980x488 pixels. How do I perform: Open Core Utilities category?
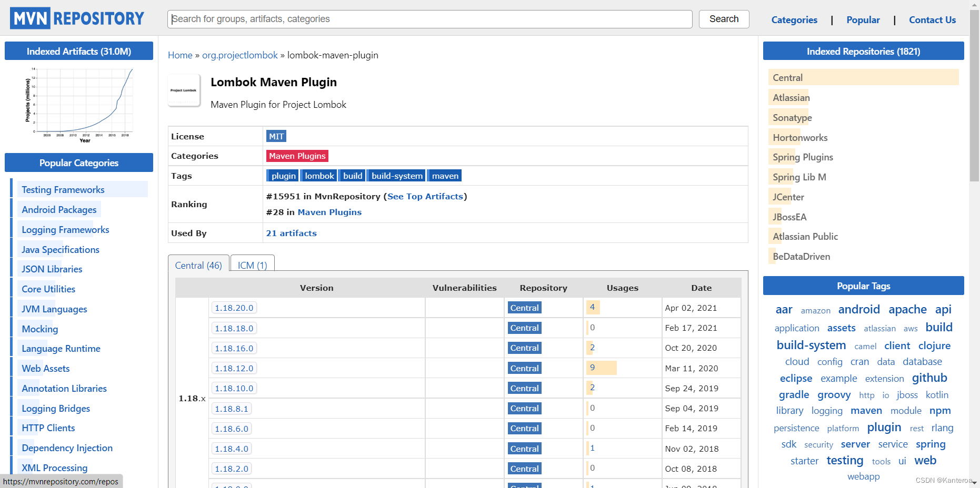[x=48, y=289]
